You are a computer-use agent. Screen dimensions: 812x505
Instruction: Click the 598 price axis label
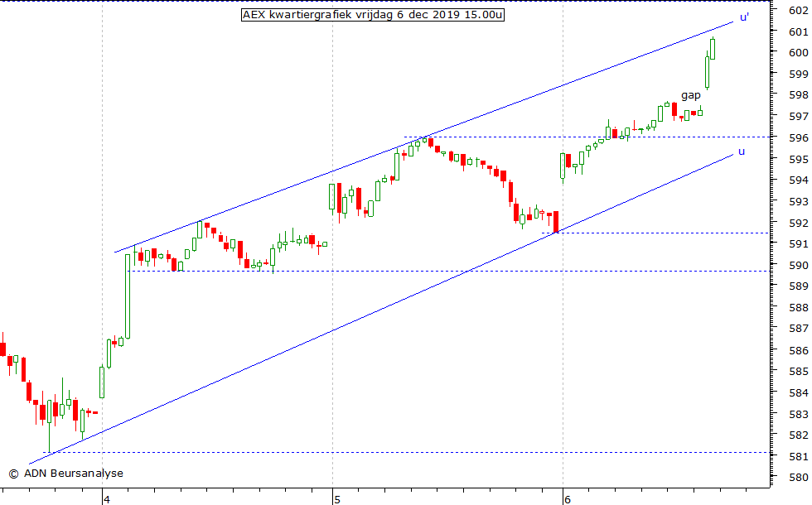pyautogui.click(x=798, y=94)
